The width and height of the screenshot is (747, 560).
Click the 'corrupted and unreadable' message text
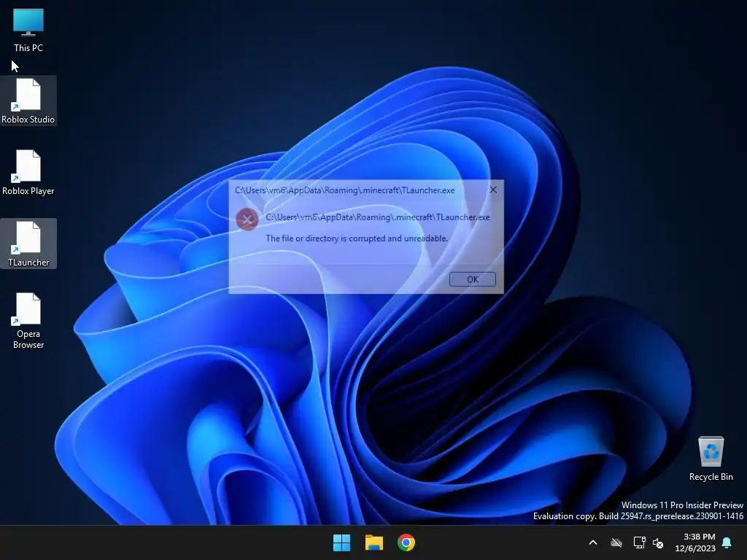(357, 238)
